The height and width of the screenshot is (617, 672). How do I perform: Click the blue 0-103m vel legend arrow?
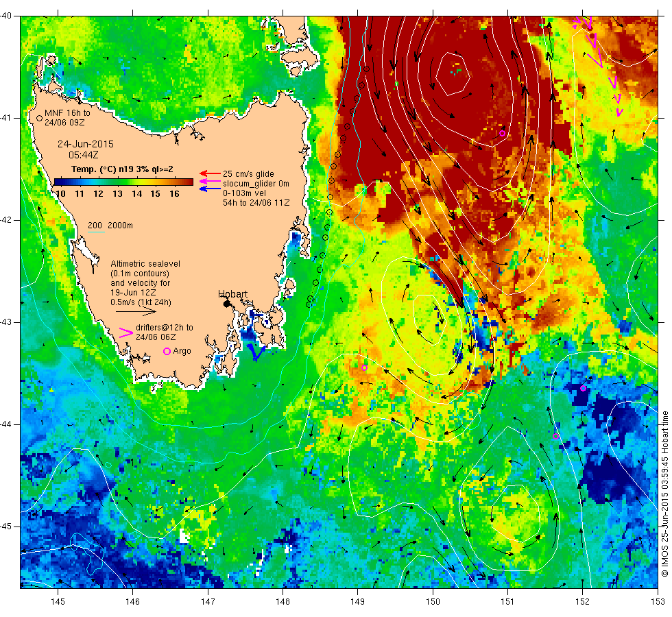point(210,189)
